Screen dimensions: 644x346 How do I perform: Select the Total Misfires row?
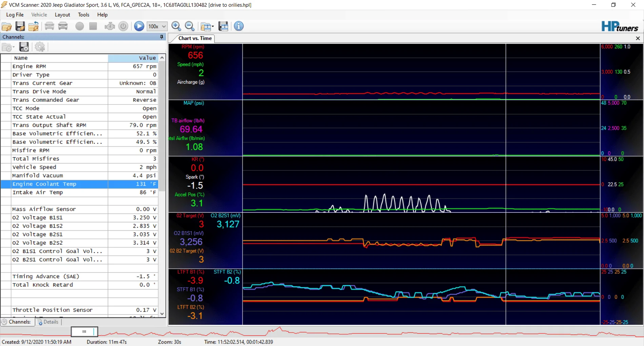(80, 159)
